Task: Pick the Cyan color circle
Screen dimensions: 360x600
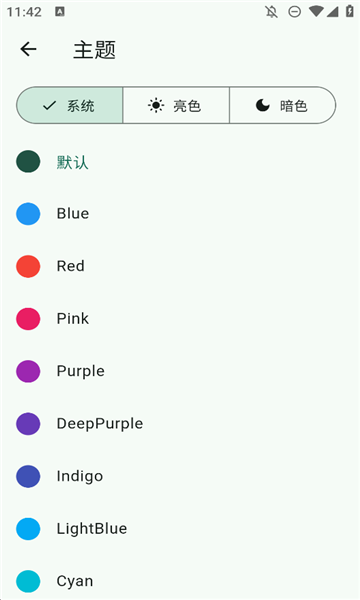Action: click(28, 581)
